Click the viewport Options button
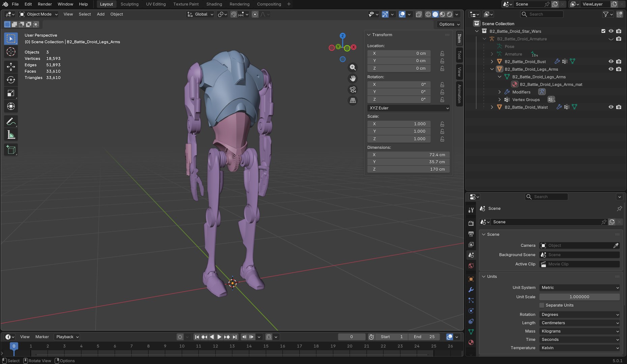Viewport: 627px width, 364px height. [449, 24]
